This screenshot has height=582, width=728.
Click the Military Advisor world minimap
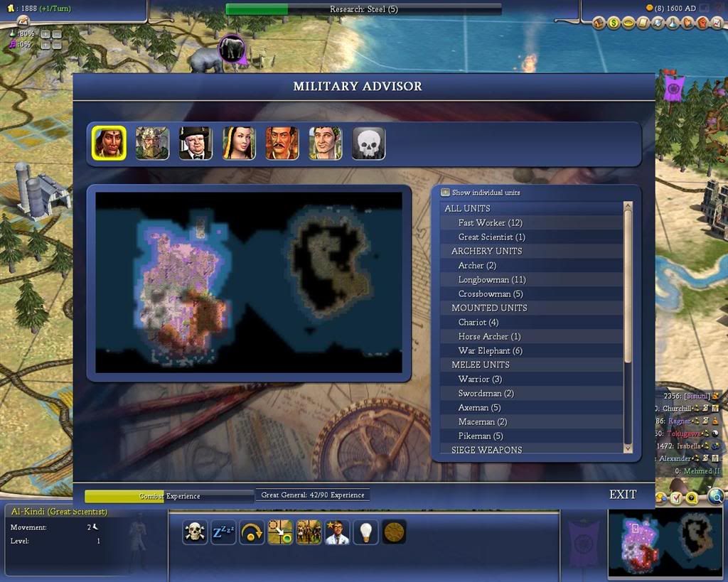point(249,282)
